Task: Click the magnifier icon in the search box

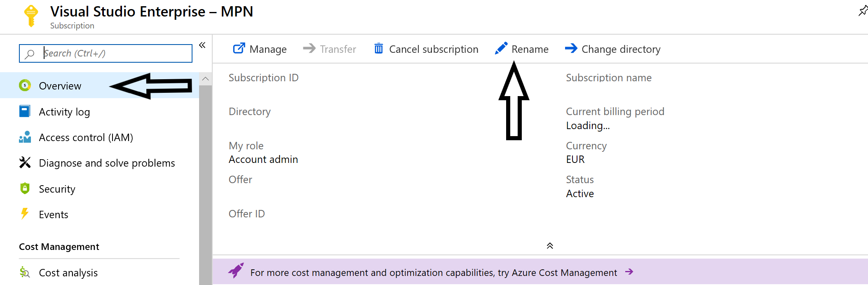Action: (x=30, y=54)
